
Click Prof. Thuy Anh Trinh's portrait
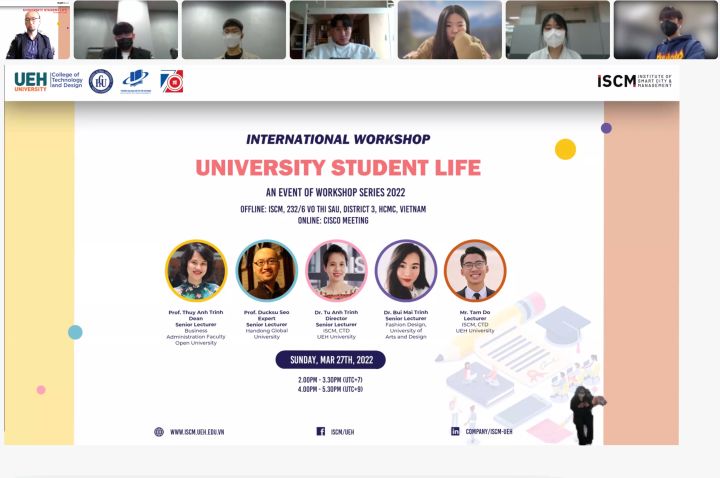click(196, 271)
